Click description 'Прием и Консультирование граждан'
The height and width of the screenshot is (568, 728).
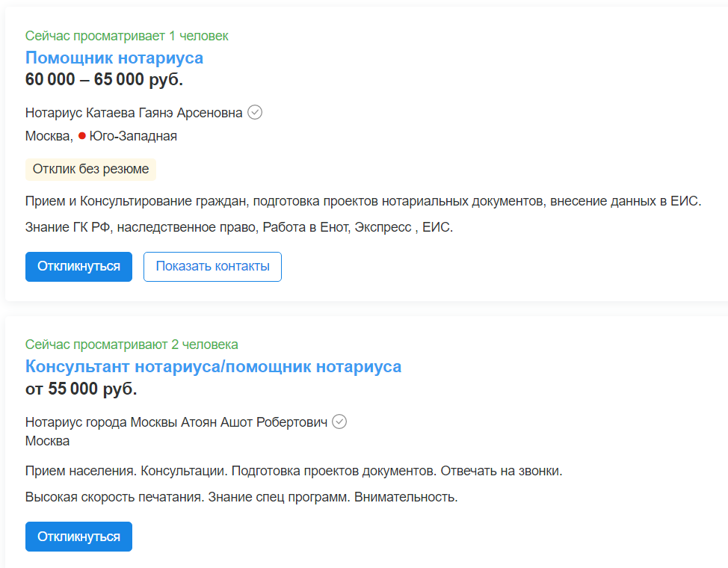[137, 201]
